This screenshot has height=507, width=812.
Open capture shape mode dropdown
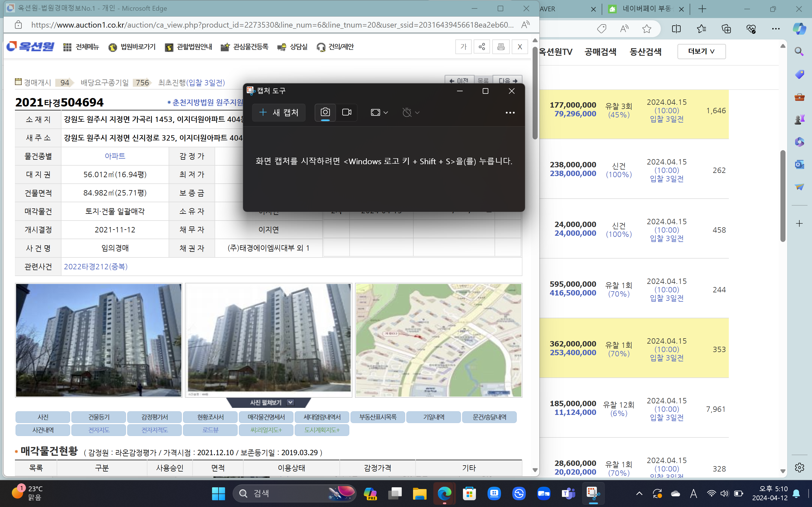[379, 112]
